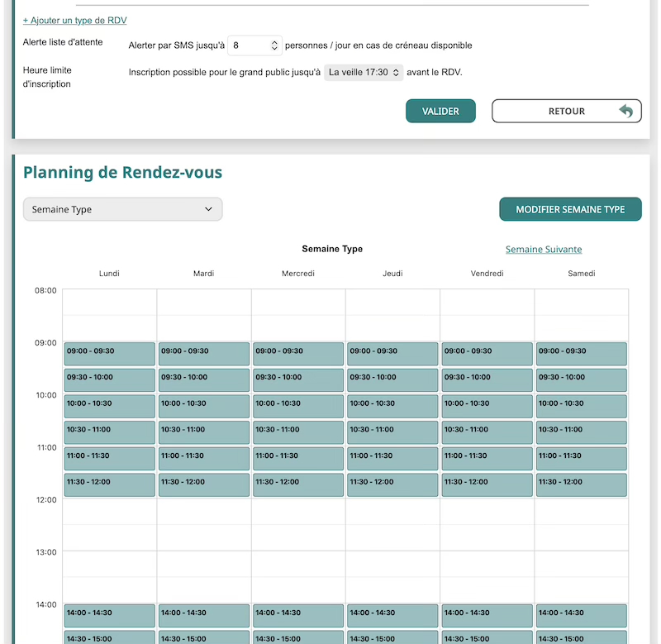Click the 'Samedi' column header
The width and height of the screenshot is (661, 644).
click(x=582, y=274)
